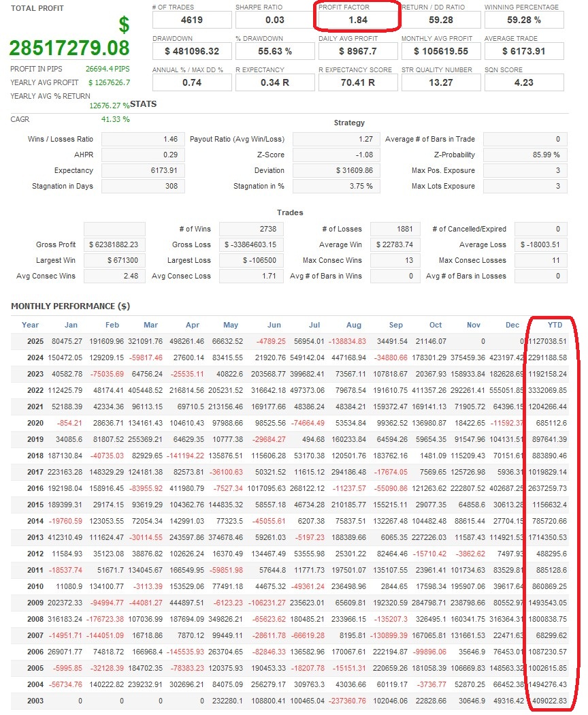The height and width of the screenshot is (715, 588).
Task: Click the Z-Probability value field
Action: 524,155
